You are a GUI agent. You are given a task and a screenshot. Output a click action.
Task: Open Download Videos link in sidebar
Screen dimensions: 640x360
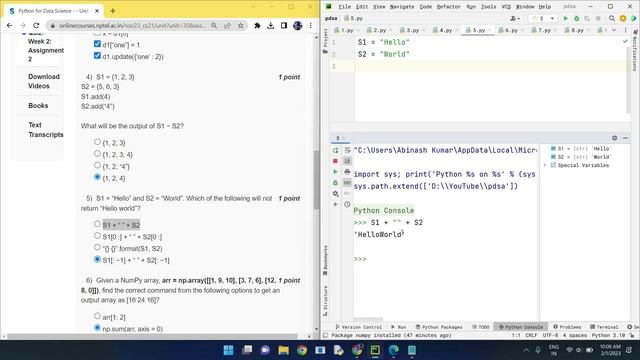click(x=44, y=81)
